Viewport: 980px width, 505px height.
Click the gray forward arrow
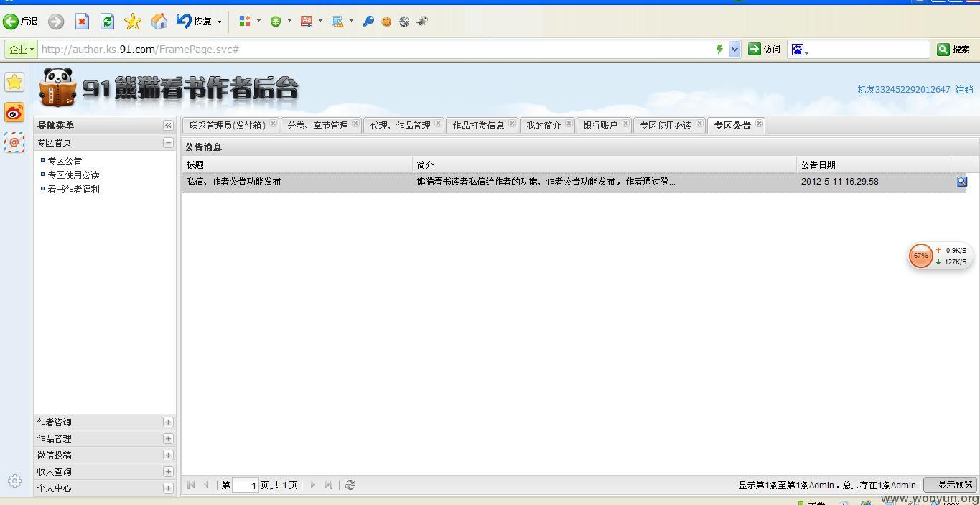(x=56, y=22)
